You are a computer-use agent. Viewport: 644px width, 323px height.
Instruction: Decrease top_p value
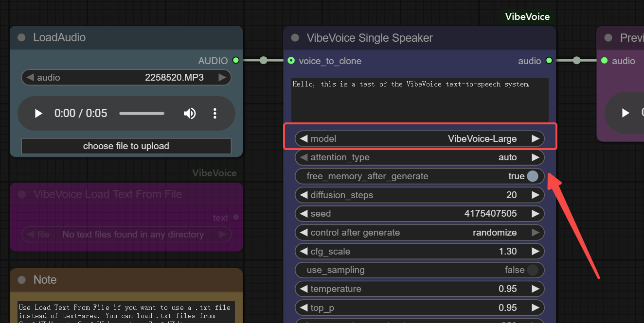pos(304,308)
